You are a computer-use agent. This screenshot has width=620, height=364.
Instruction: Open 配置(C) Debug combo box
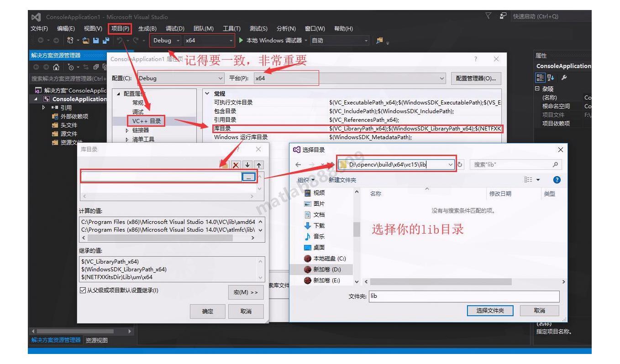[x=182, y=78]
